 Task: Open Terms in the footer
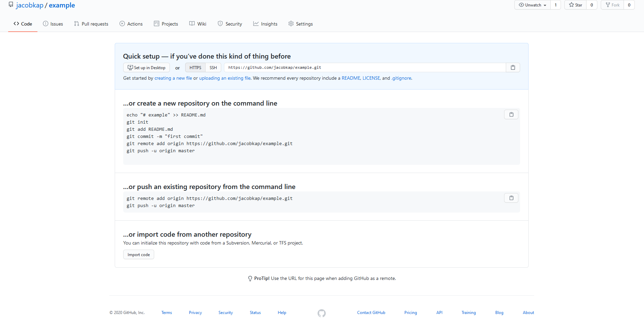pyautogui.click(x=167, y=313)
